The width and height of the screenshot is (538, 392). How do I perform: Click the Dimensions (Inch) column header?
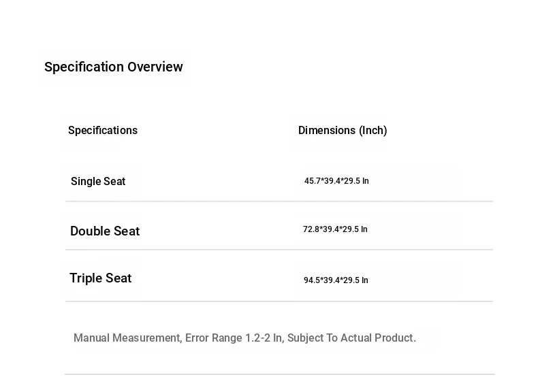coord(343,130)
